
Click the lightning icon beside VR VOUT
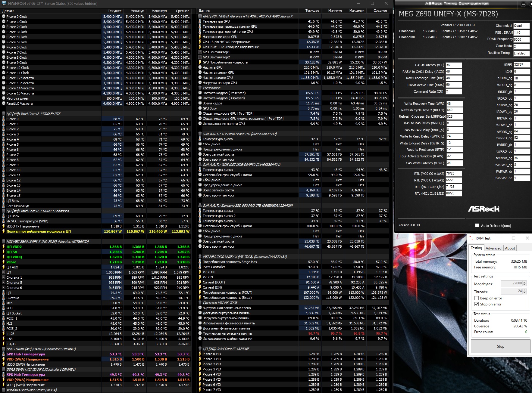[x=200, y=272]
